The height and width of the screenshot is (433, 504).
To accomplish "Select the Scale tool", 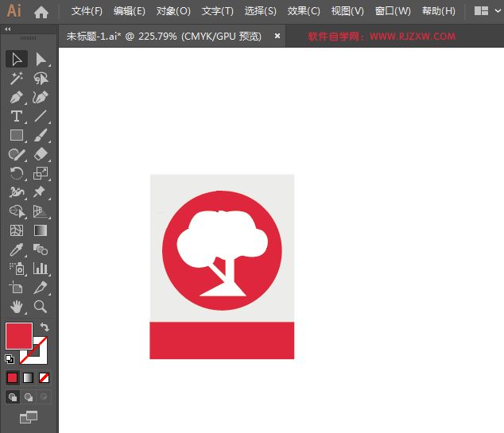I will click(41, 173).
